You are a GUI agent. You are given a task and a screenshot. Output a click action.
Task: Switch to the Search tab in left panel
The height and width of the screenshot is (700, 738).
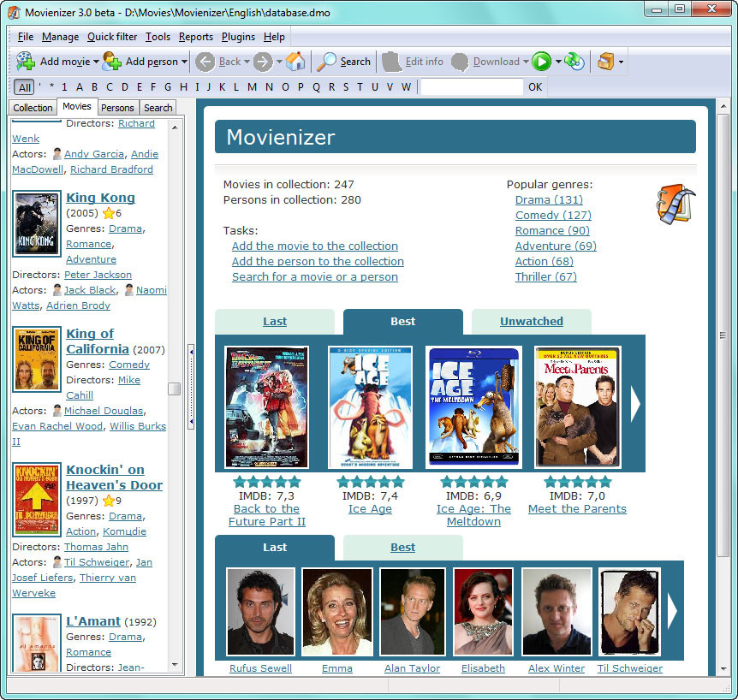tap(158, 108)
